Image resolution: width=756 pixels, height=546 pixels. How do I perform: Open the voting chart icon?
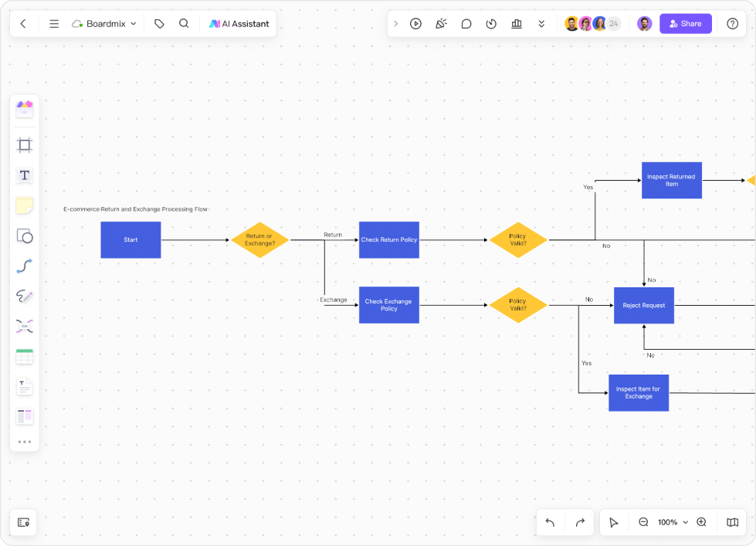click(517, 24)
